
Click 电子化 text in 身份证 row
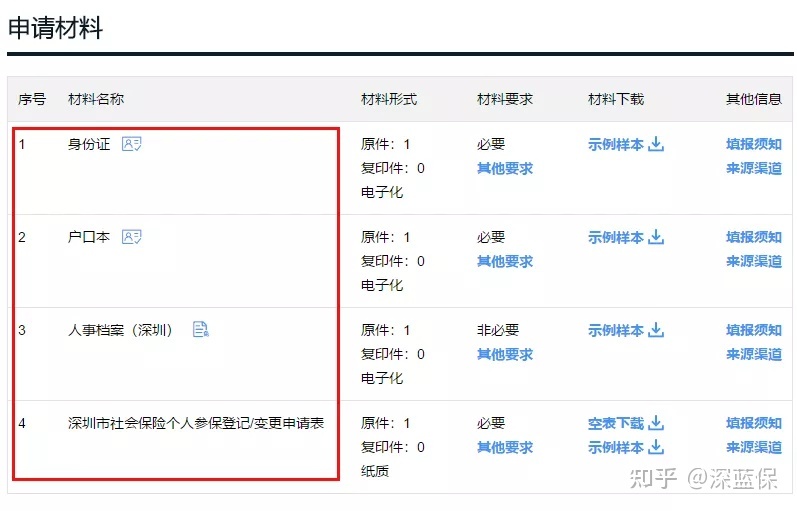click(382, 192)
